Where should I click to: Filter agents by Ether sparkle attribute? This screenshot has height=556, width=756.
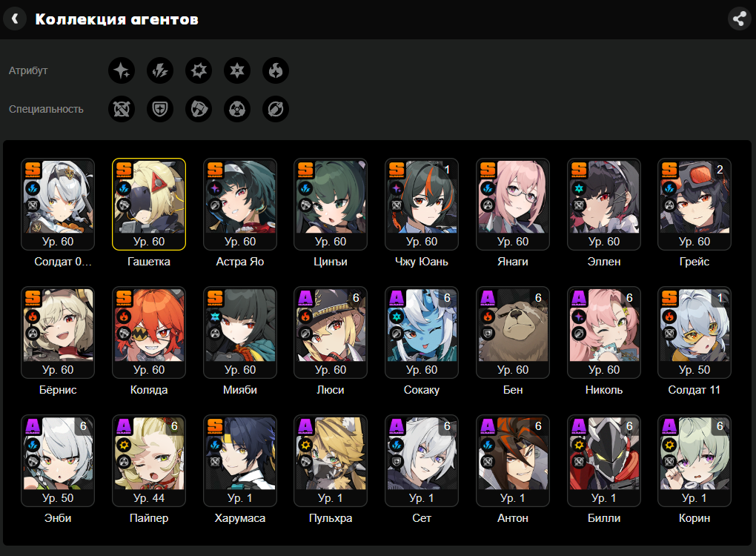pos(122,70)
